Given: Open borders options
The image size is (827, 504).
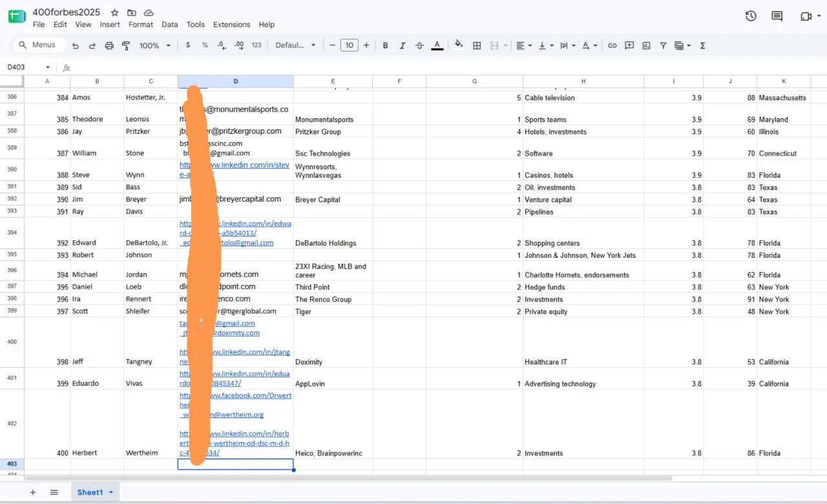Looking at the screenshot, I should pos(477,45).
